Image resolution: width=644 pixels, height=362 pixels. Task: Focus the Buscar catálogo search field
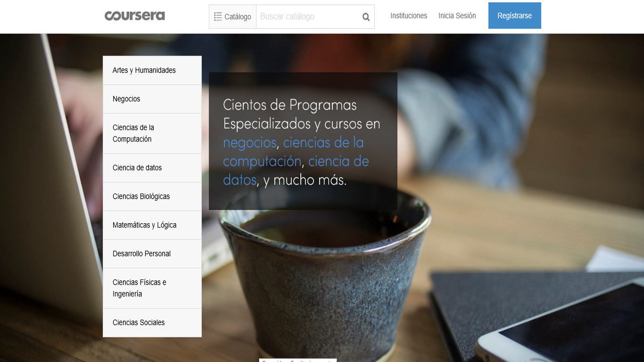(x=306, y=17)
